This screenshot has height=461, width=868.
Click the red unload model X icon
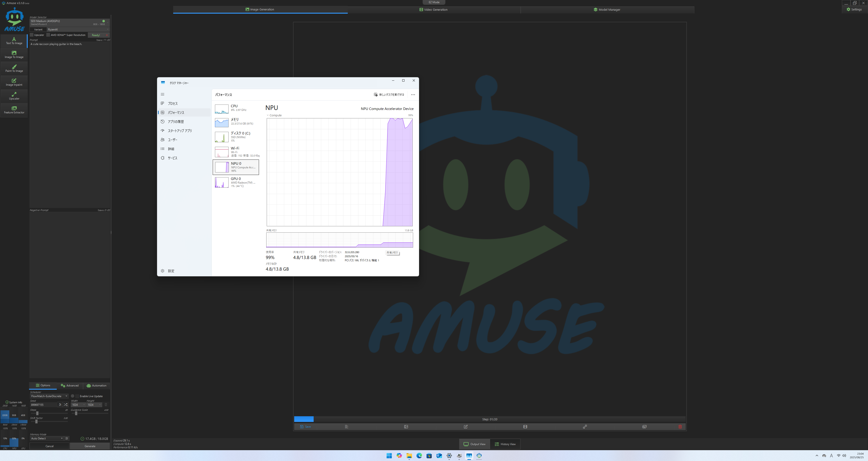click(107, 35)
